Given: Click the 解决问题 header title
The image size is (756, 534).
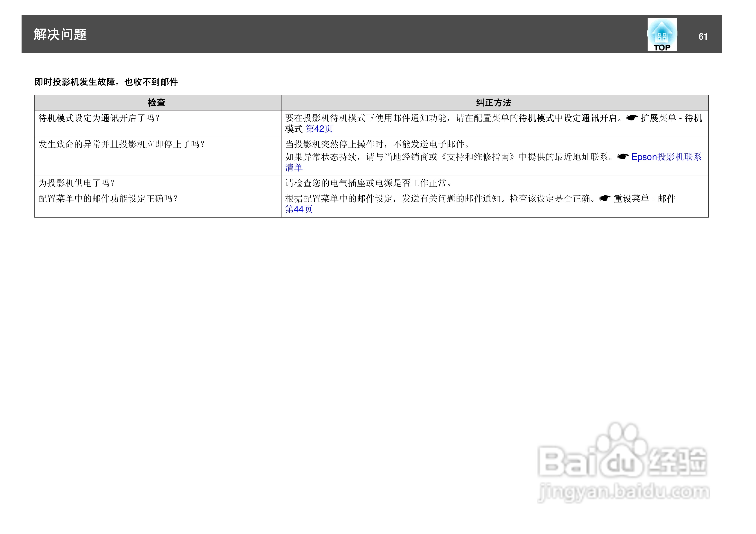Looking at the screenshot, I should pos(60,35).
